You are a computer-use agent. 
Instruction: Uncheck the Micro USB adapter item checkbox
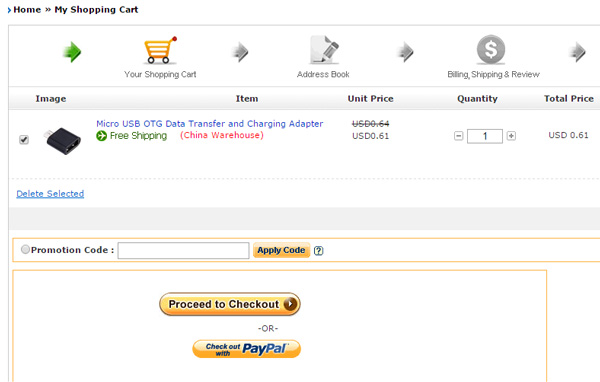click(24, 140)
